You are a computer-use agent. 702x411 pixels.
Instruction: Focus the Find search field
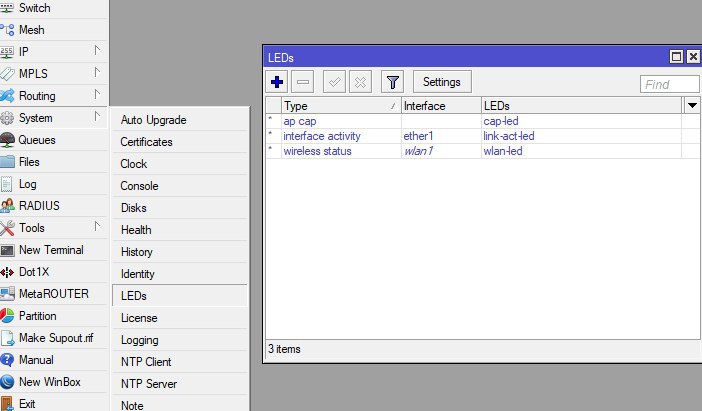coord(669,84)
